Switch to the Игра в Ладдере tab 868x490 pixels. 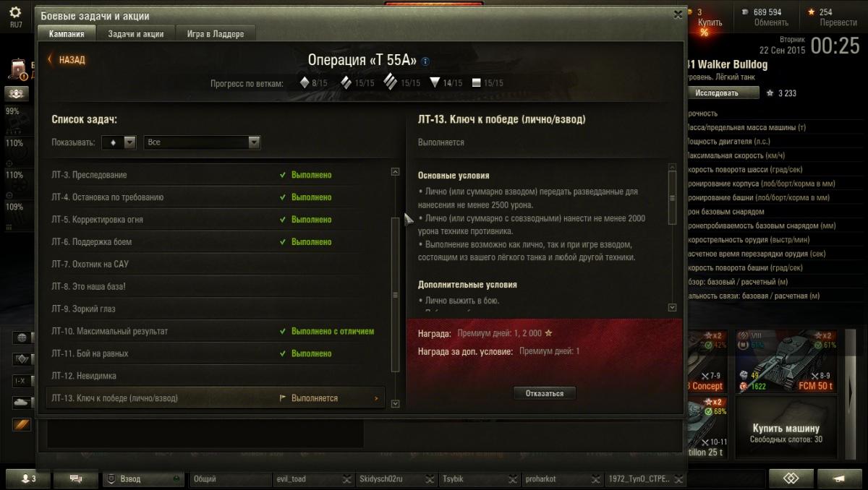point(216,34)
